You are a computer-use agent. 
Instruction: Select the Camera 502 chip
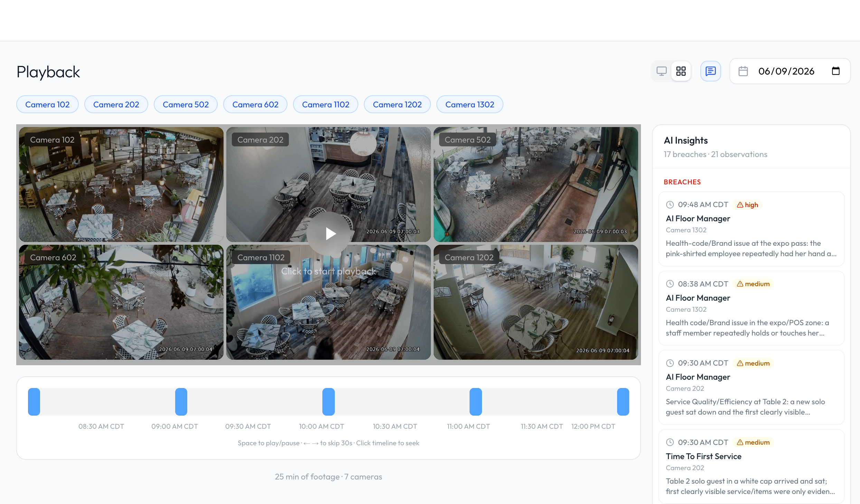(x=186, y=104)
